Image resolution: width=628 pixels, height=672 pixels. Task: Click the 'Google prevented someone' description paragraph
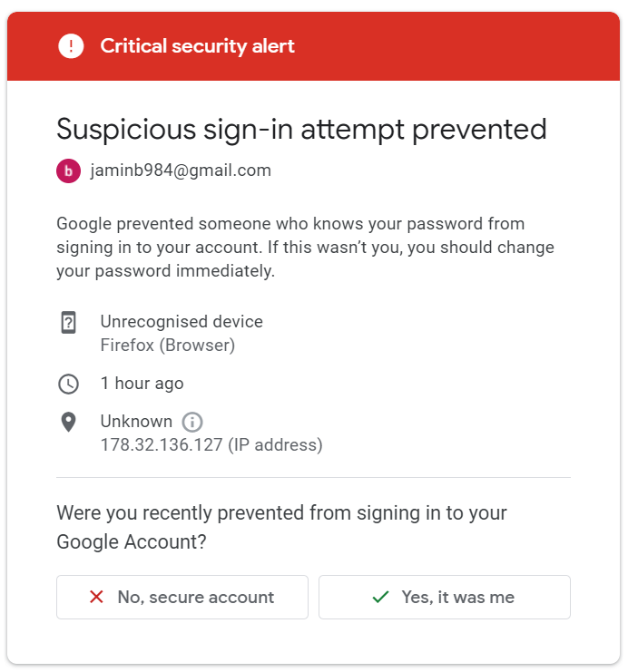pos(306,248)
